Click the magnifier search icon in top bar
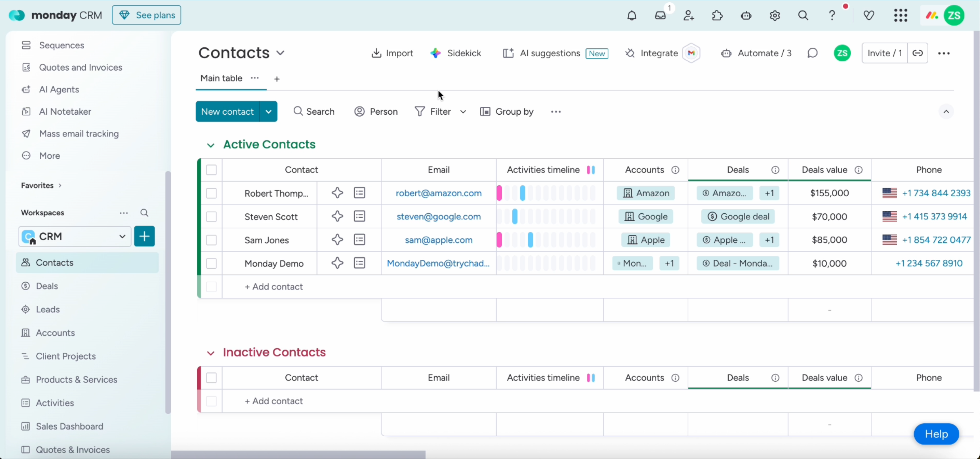Screen dimensions: 980x459 click(x=803, y=16)
